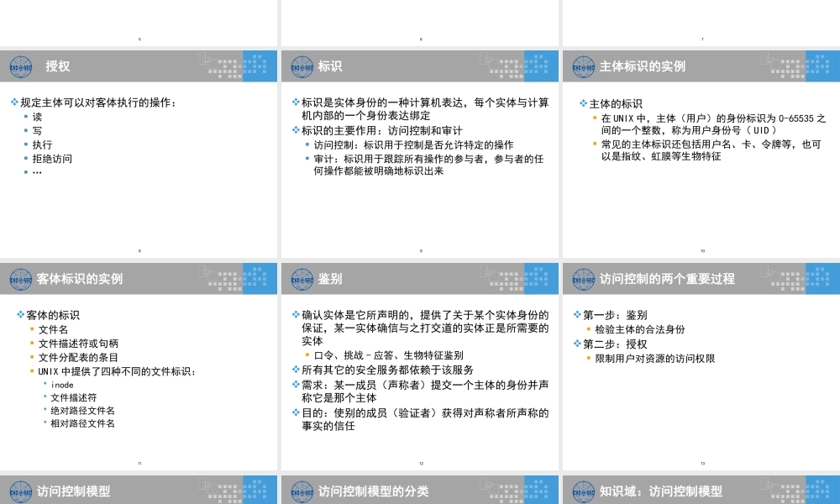This screenshot has height=504, width=840.
Task: Click the bullet 限制用户对资源的访问权限
Action: click(x=654, y=359)
